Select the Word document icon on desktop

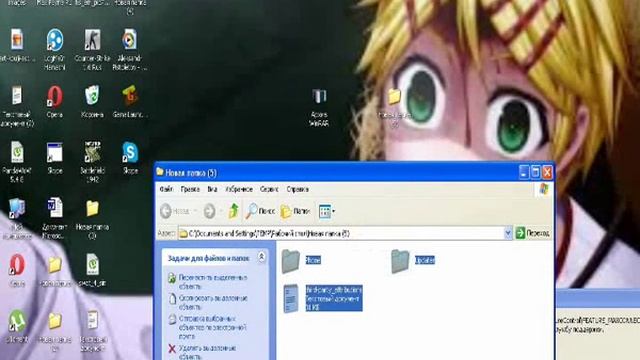(55, 208)
